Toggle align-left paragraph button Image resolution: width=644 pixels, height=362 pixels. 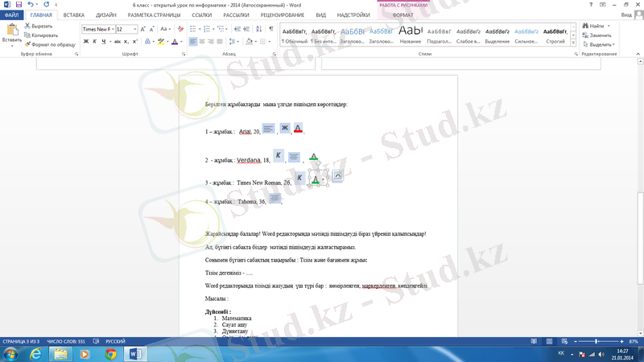tap(193, 42)
